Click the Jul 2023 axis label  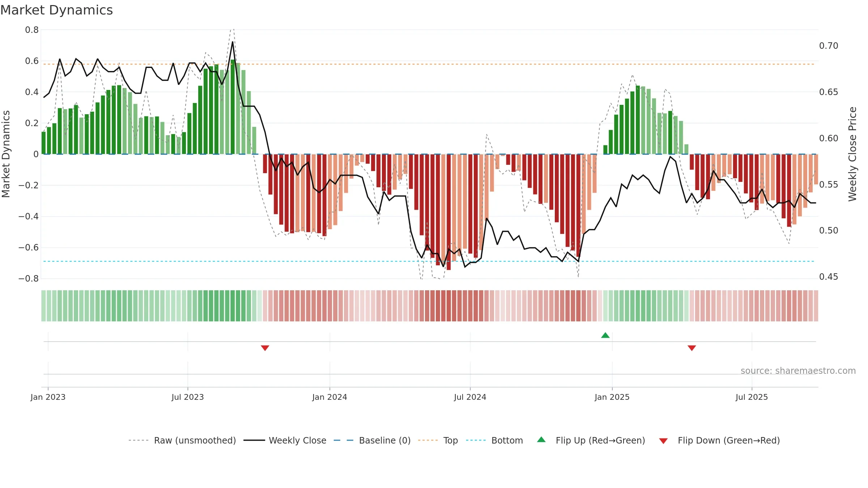point(188,397)
